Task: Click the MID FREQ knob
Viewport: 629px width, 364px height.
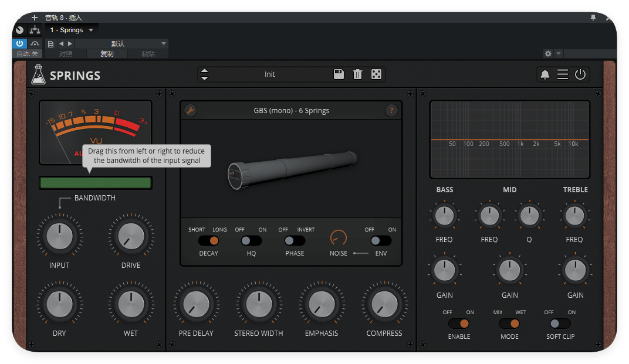Action: (489, 216)
